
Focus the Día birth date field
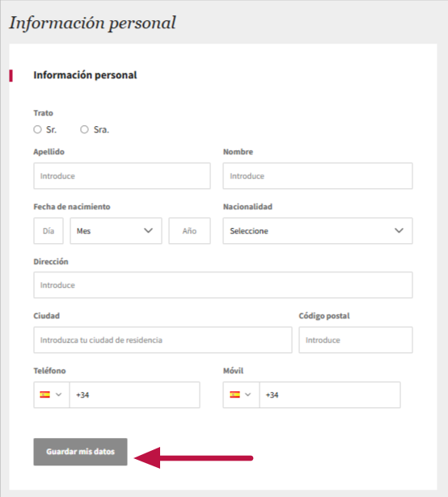(x=49, y=231)
